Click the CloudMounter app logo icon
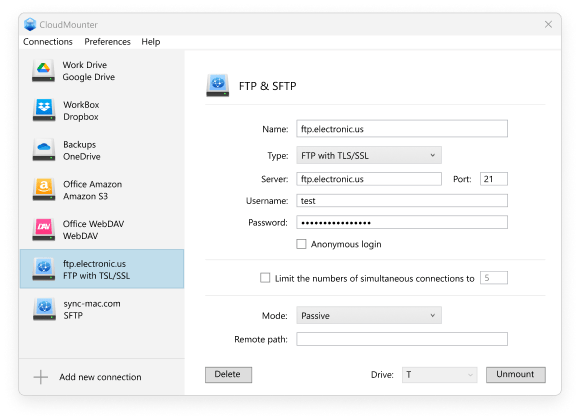 click(x=30, y=24)
